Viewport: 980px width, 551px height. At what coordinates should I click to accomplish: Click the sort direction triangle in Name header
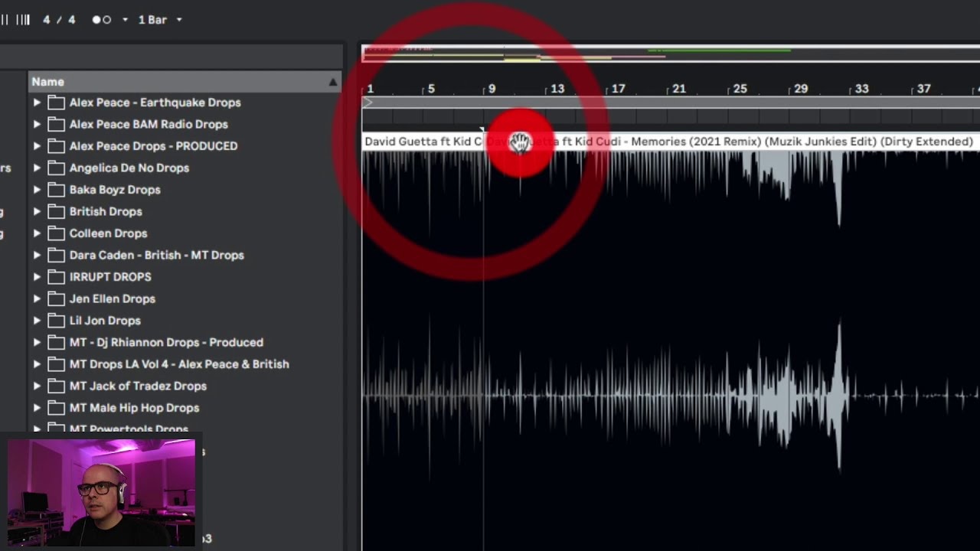[x=333, y=82]
